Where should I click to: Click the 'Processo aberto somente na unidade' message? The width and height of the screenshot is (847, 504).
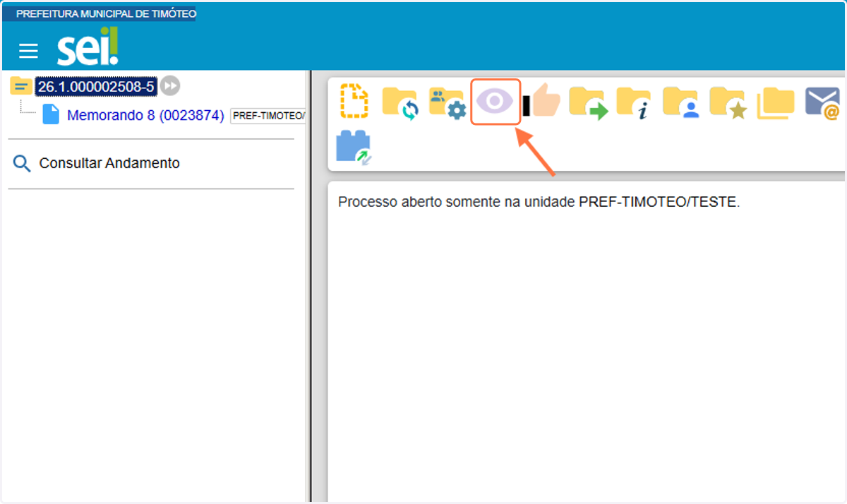pyautogui.click(x=539, y=202)
